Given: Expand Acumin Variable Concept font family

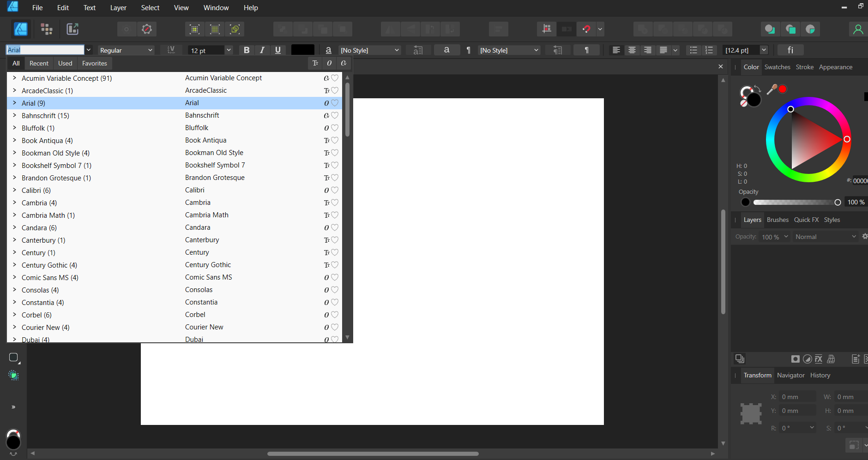Looking at the screenshot, I should pos(14,78).
